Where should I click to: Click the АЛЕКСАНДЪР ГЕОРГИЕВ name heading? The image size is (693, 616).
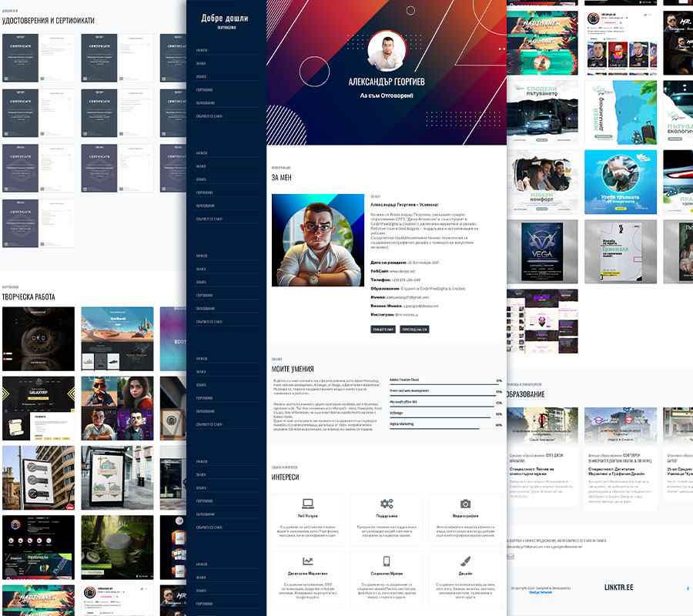(387, 82)
